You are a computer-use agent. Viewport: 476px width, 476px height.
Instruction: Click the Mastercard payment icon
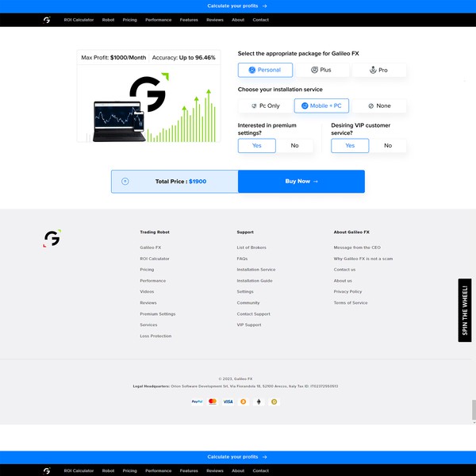pos(213,401)
